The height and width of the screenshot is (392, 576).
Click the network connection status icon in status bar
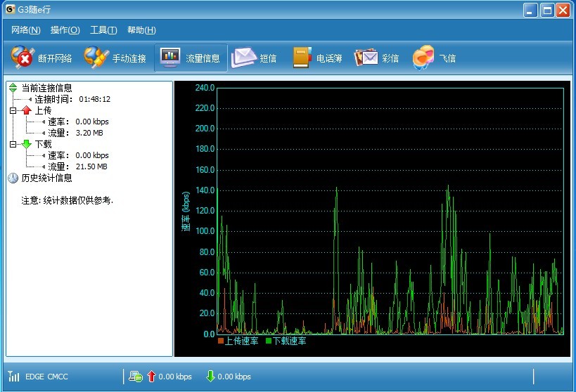pos(136,377)
